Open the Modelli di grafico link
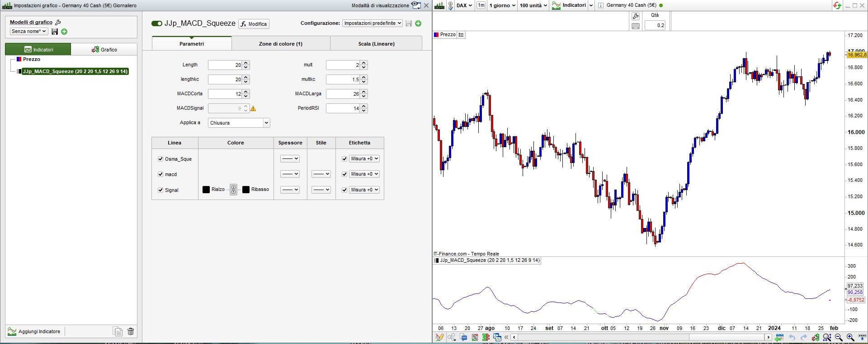The image size is (868, 344). point(31,22)
